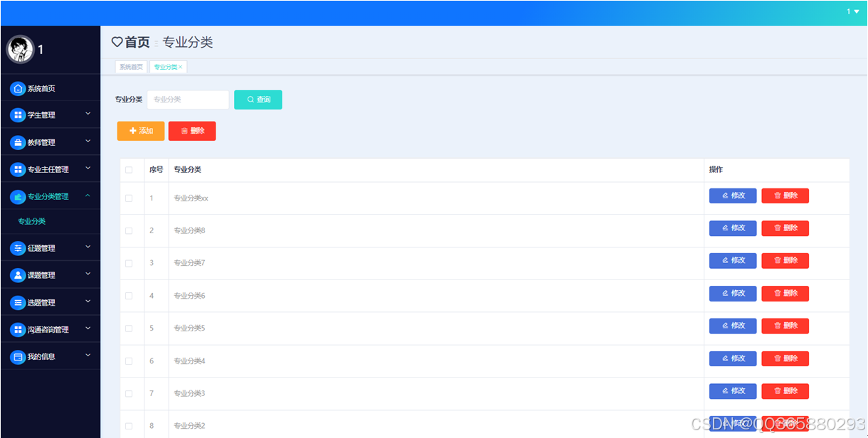The width and height of the screenshot is (868, 438).
Task: Click the 学生管理 grid icon
Action: point(18,115)
